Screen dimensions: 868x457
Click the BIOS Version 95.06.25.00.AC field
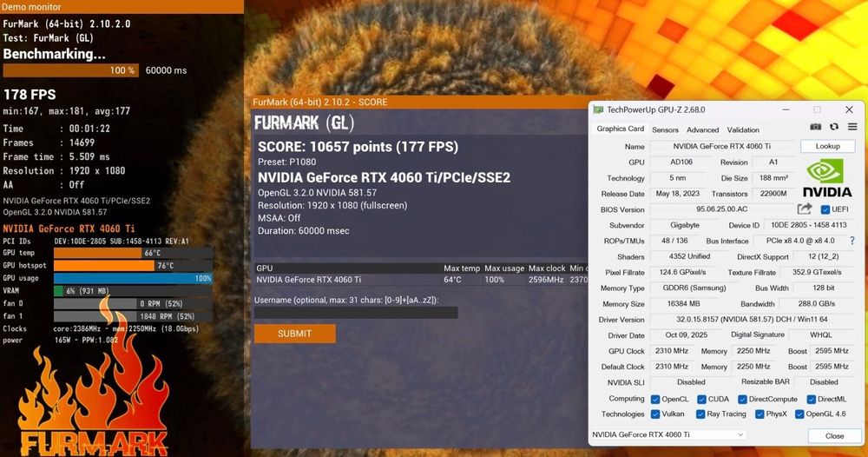tap(721, 209)
